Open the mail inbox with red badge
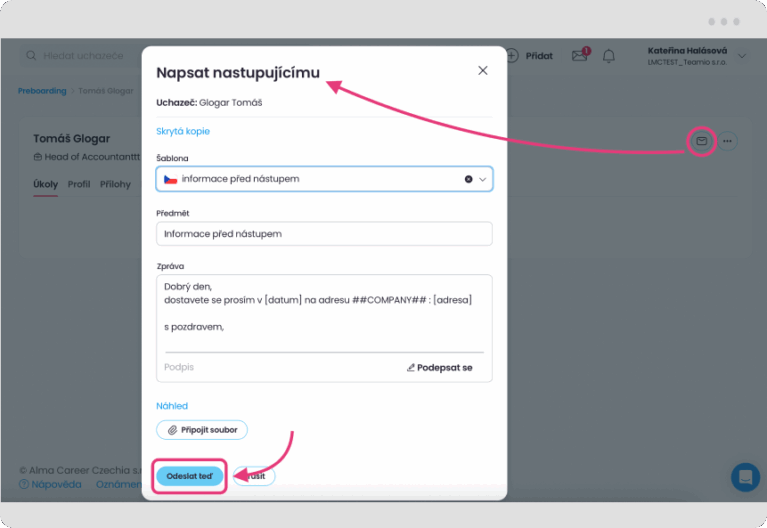This screenshot has height=528, width=767. (x=580, y=56)
